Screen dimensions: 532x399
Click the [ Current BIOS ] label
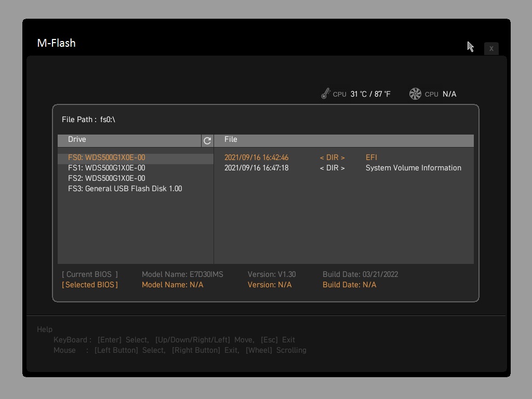tap(89, 274)
